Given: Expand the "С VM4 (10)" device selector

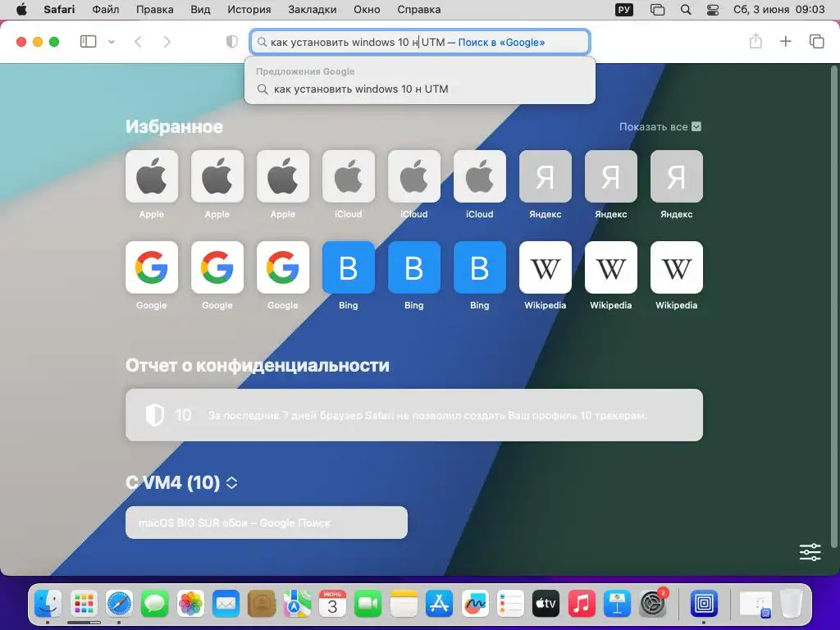Looking at the screenshot, I should pyautogui.click(x=232, y=482).
